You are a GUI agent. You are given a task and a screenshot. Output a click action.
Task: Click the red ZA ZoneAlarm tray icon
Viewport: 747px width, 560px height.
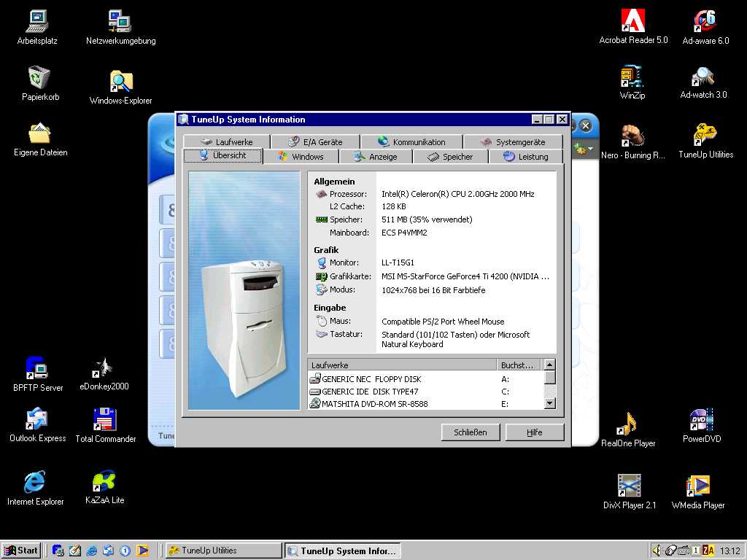(708, 551)
